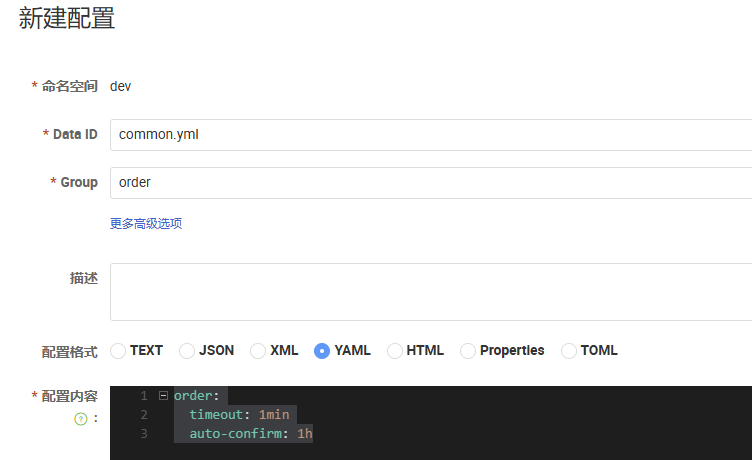Click line number 2 in editor gutter
Viewport: 752px width, 460px height.
click(x=143, y=414)
